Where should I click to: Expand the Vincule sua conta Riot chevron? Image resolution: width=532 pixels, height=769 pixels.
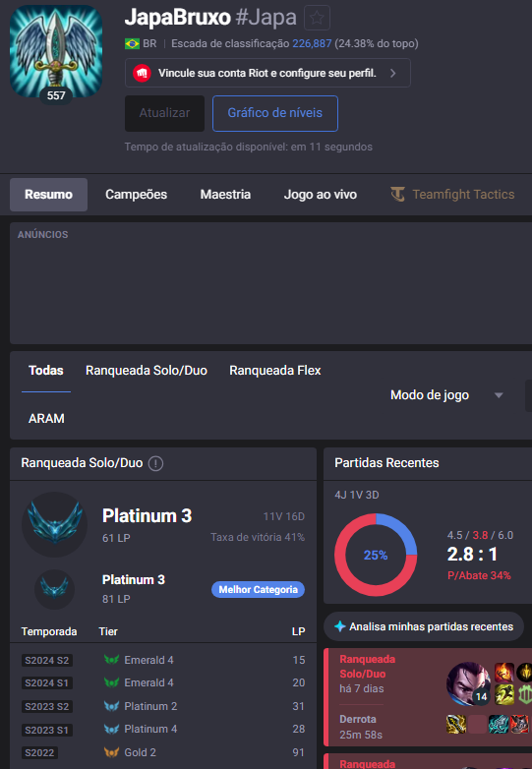click(x=392, y=73)
